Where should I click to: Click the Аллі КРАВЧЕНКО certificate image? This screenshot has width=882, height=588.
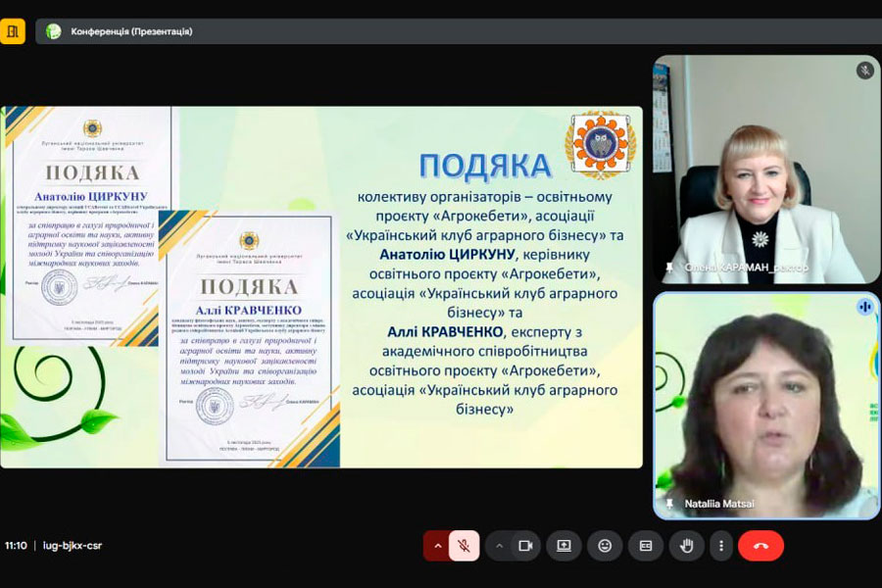point(249,339)
